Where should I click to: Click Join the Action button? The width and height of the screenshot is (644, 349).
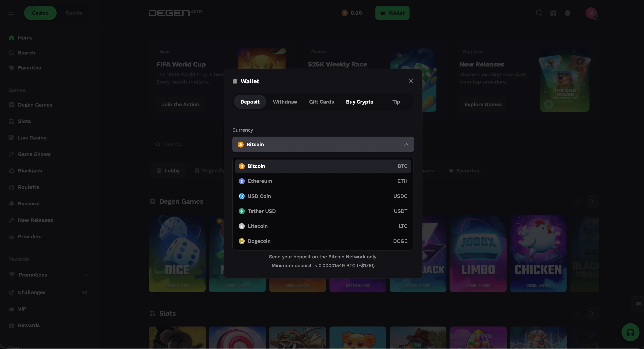(180, 104)
